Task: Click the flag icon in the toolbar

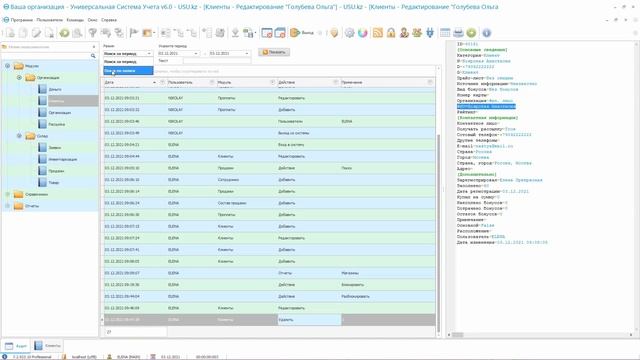Action: click(133, 33)
